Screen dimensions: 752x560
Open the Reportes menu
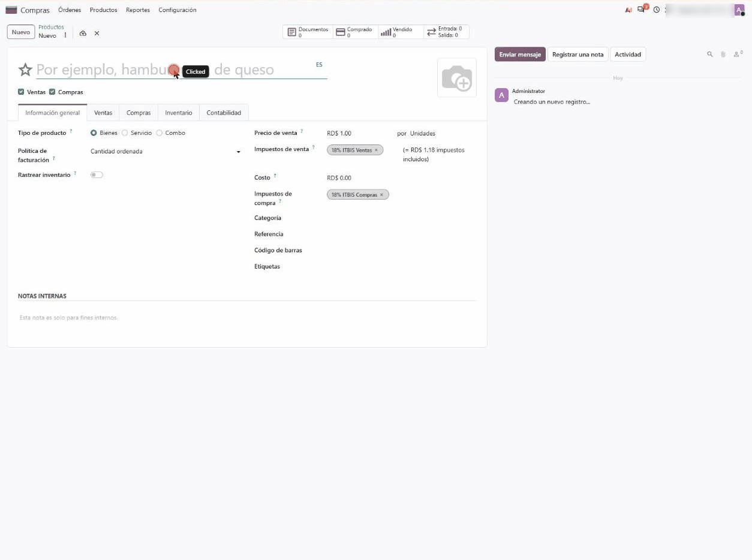coord(138,10)
